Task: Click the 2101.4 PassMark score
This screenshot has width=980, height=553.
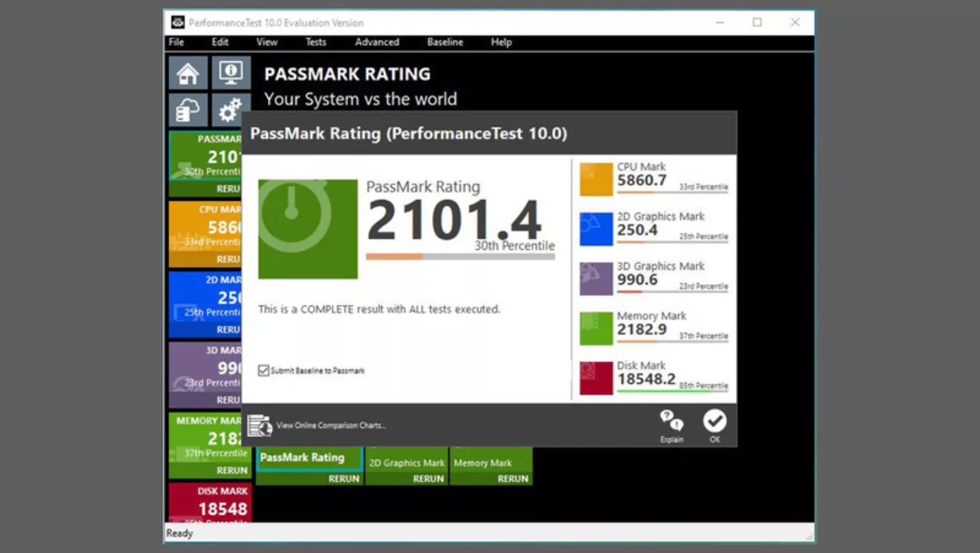Action: coord(454,221)
